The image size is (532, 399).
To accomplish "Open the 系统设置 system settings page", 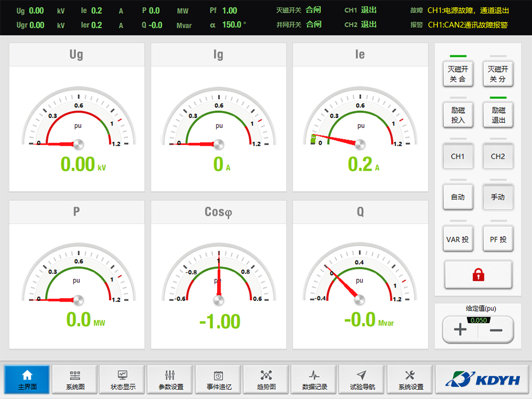I will point(410,380).
